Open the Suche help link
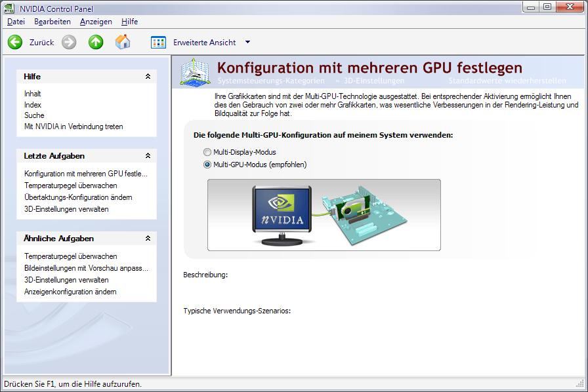Image resolution: width=588 pixels, height=392 pixels. pos(34,115)
